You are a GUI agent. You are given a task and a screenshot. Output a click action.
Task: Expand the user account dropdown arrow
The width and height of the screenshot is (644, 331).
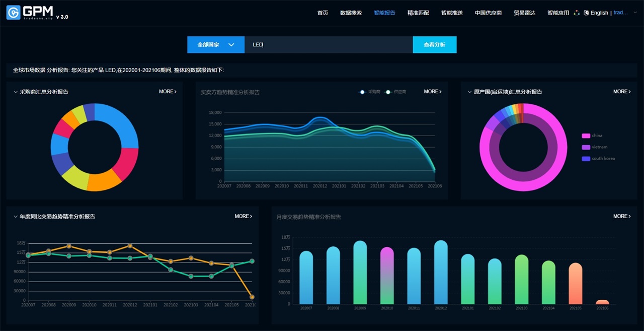point(634,13)
